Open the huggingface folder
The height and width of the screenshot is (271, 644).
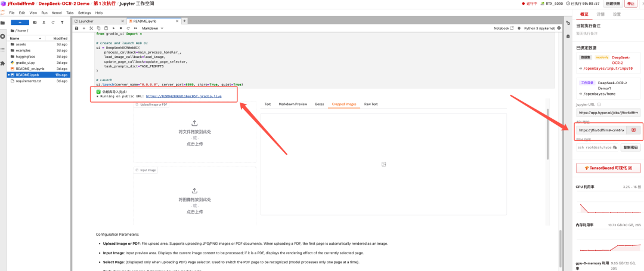[x=39, y=56]
